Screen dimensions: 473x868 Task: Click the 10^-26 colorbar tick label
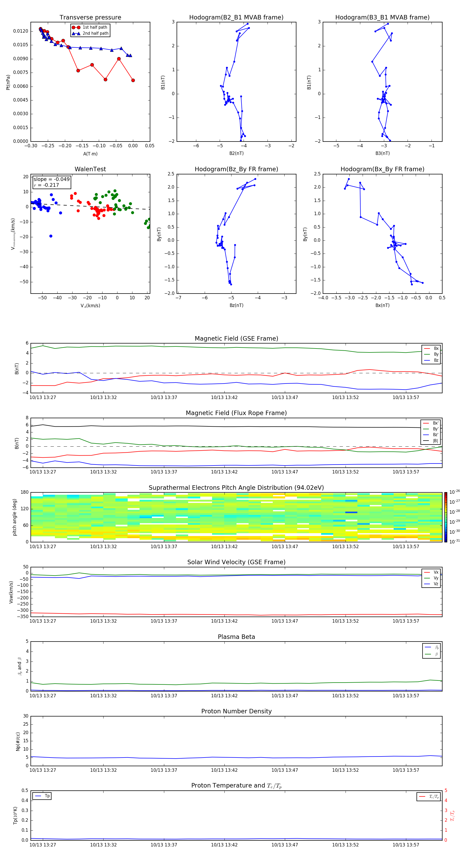455,492
